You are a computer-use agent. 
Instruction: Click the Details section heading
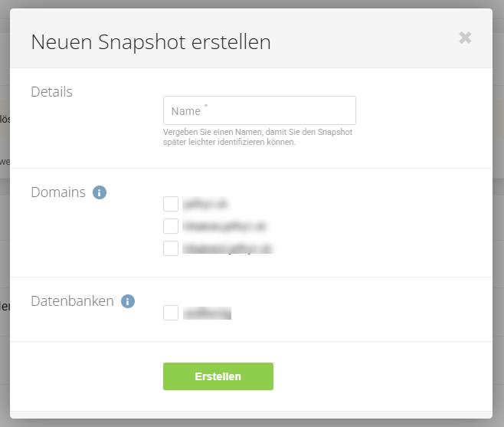click(x=52, y=92)
